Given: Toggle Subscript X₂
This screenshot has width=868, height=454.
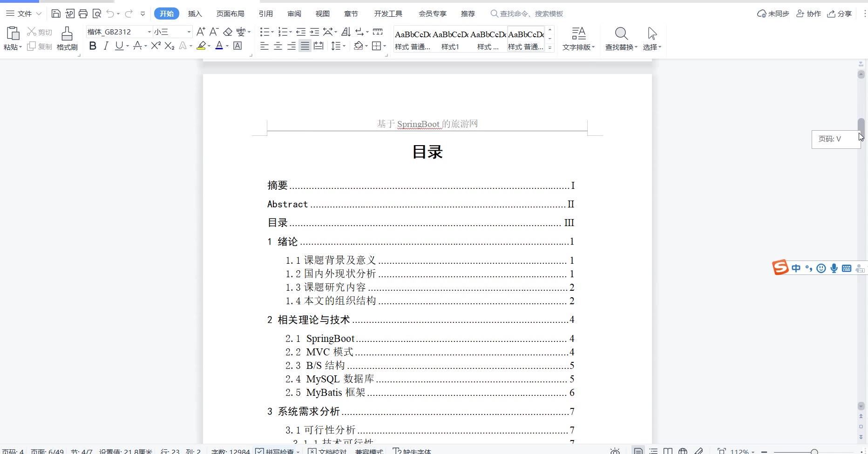Looking at the screenshot, I should coord(170,46).
